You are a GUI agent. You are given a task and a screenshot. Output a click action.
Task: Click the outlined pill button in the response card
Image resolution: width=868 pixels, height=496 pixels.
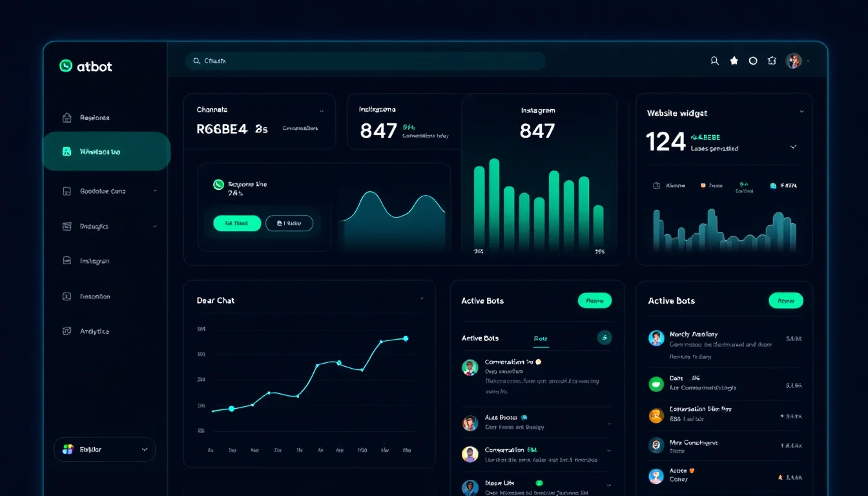click(x=289, y=223)
